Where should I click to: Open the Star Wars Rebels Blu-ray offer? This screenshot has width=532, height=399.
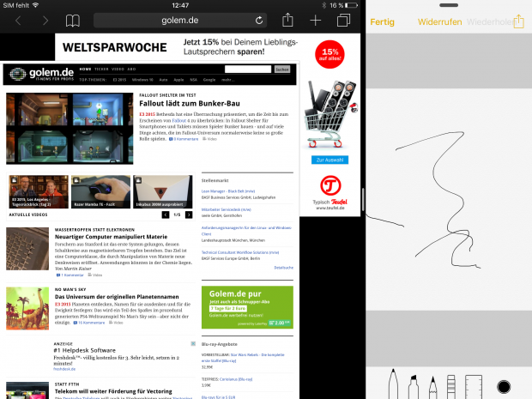tap(243, 358)
